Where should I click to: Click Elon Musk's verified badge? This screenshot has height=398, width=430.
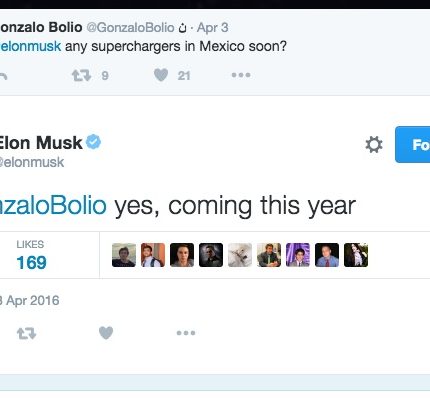point(93,142)
